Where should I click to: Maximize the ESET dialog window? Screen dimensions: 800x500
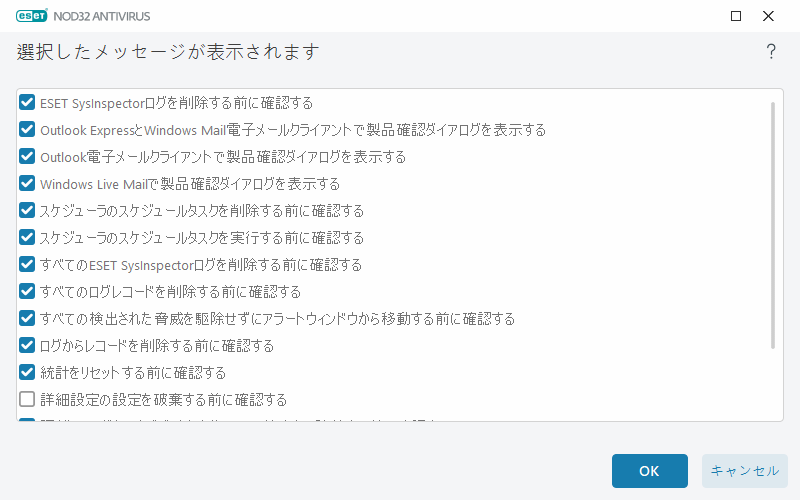[x=736, y=16]
